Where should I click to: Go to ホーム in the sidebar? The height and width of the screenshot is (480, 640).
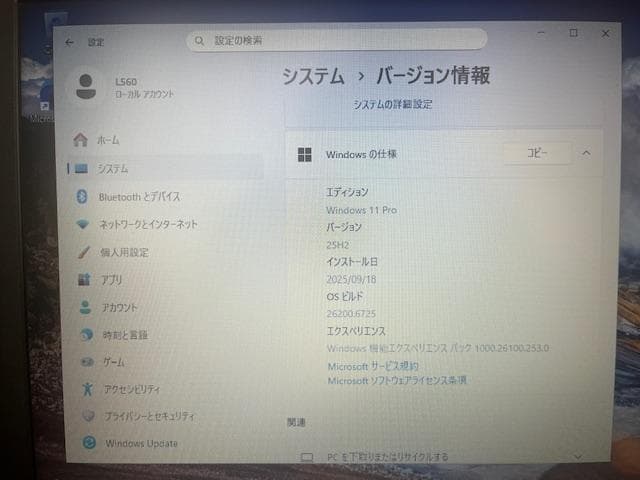[108, 140]
